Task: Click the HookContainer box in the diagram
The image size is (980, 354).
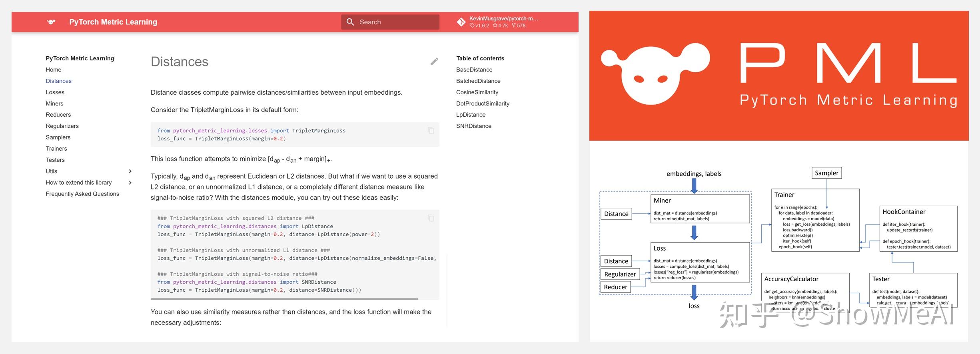Action: tap(918, 229)
